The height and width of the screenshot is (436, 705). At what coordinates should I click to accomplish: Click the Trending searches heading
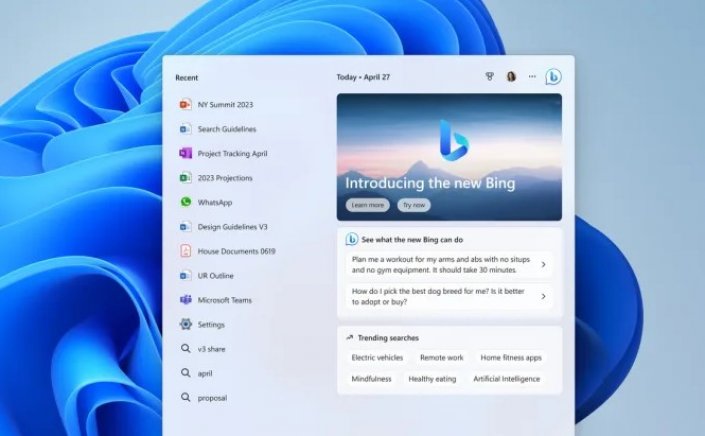point(388,338)
